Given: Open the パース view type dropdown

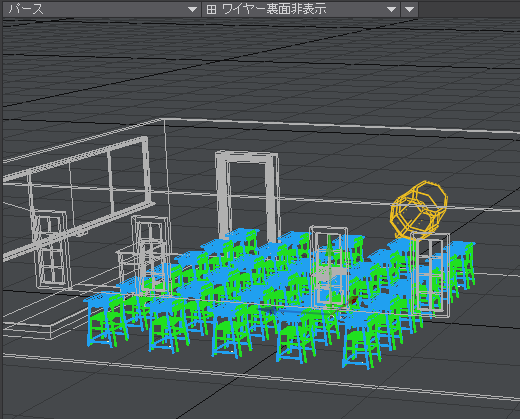Looking at the screenshot, I should point(101,9).
